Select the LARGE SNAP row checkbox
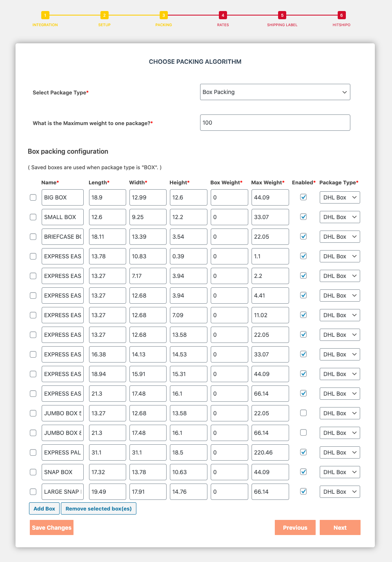The image size is (392, 562). click(x=33, y=492)
